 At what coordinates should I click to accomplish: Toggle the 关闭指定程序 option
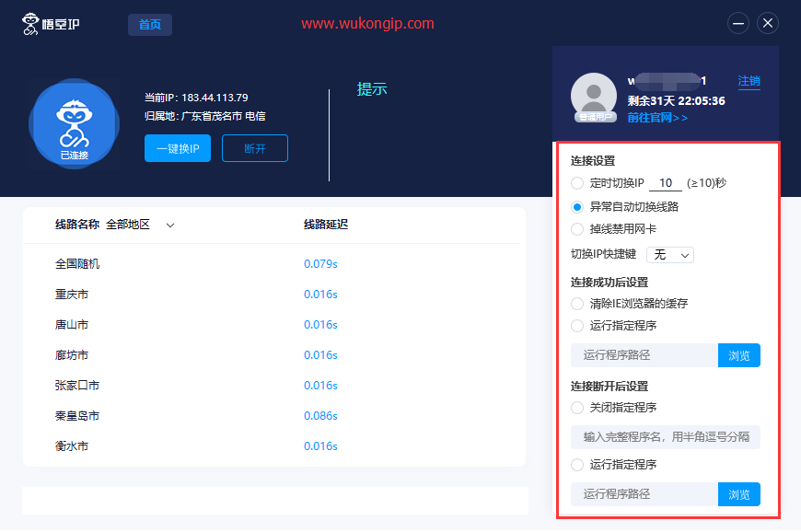(577, 408)
